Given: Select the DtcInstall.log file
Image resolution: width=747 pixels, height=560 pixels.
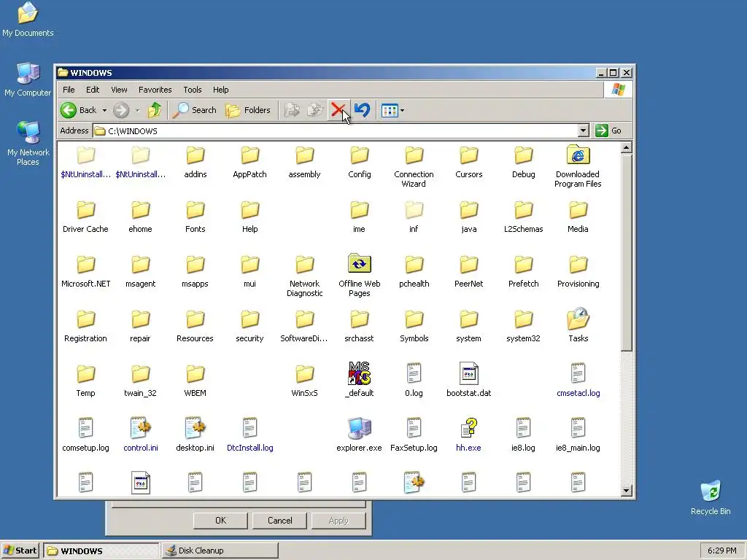Looking at the screenshot, I should 249,435.
